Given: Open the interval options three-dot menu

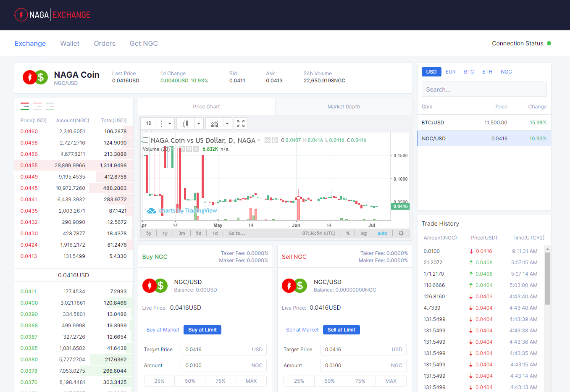Looking at the screenshot, I should [161, 124].
